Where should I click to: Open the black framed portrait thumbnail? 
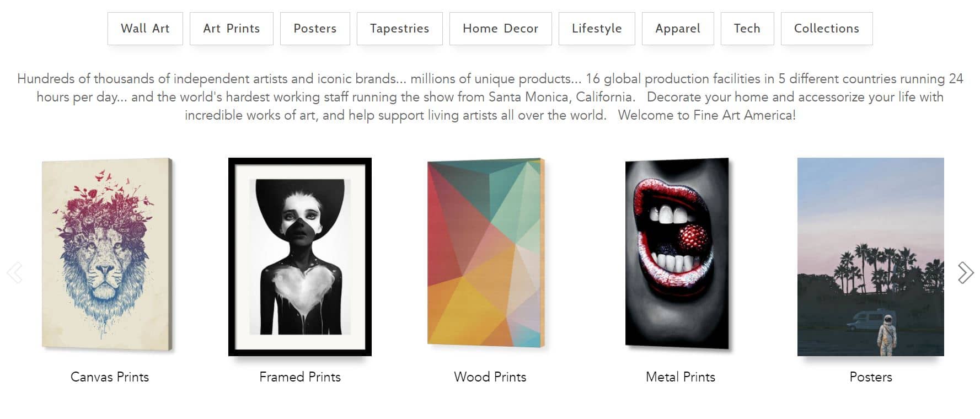pos(300,257)
